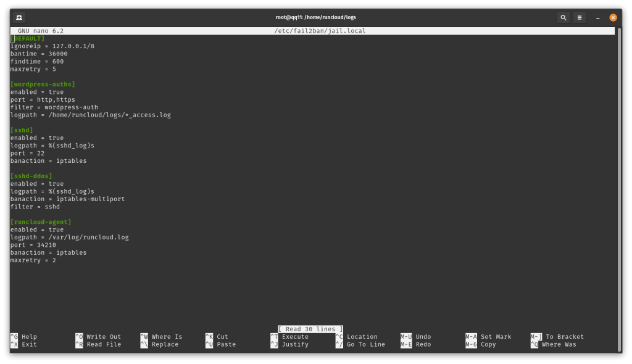Screen dimensions: 632x364
Task: Click the M-6 Copy shortcut label
Action: 480,344
